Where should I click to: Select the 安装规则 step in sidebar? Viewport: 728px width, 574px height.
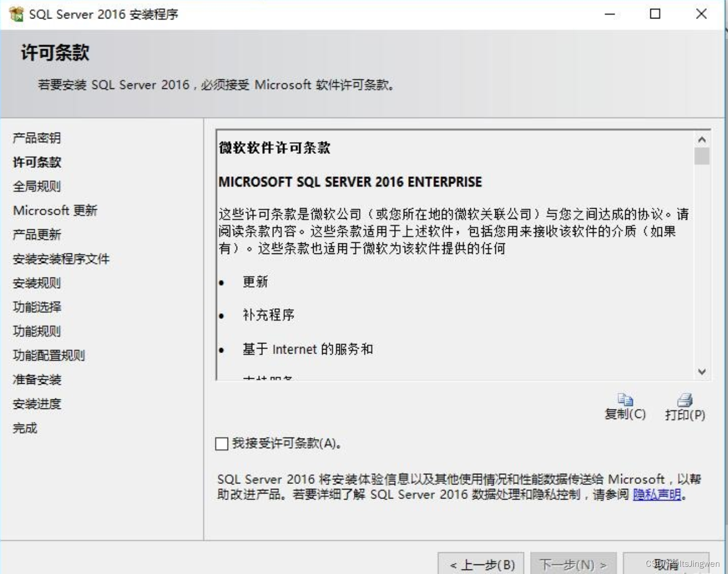click(x=37, y=283)
